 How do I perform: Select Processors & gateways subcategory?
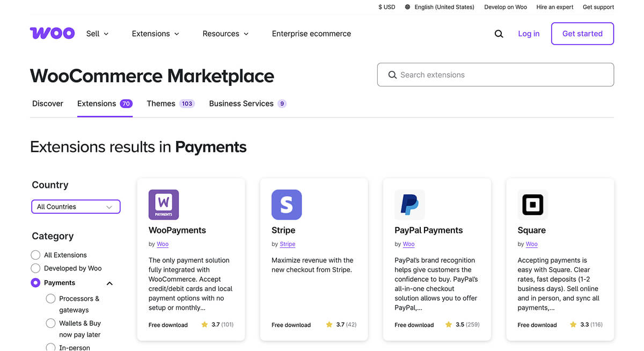point(50,298)
